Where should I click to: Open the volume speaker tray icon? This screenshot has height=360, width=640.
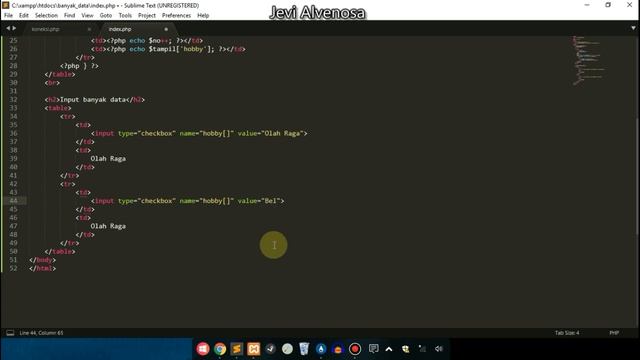(x=439, y=349)
